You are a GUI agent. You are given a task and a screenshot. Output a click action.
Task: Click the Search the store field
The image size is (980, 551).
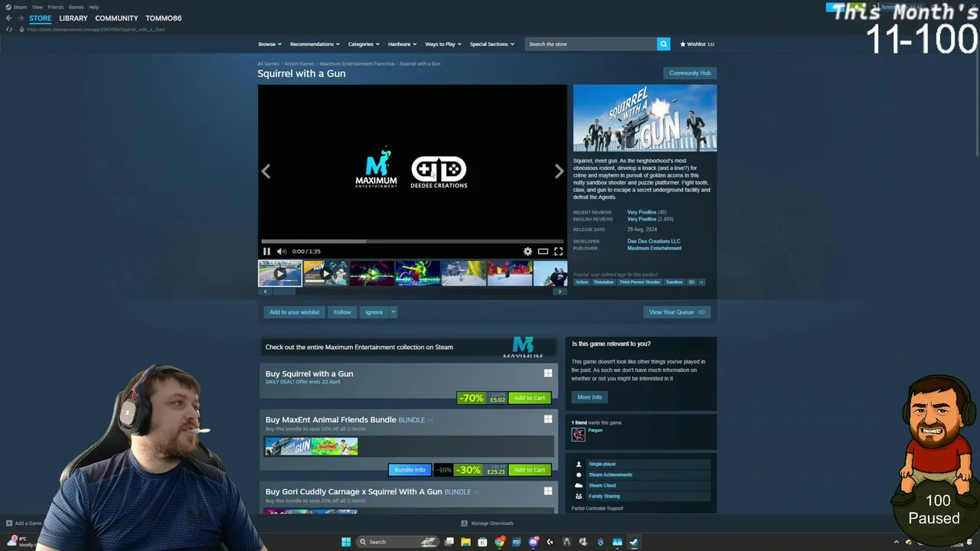[x=591, y=44]
